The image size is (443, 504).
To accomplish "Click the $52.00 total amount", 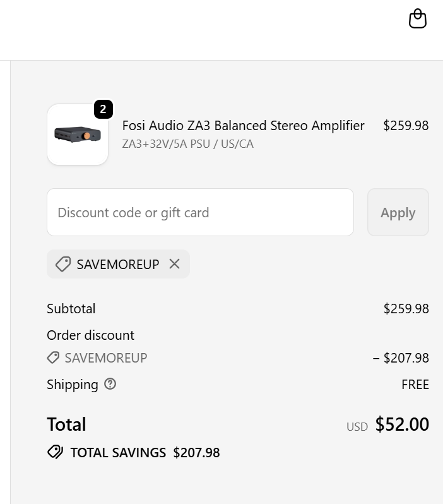I will click(x=402, y=424).
